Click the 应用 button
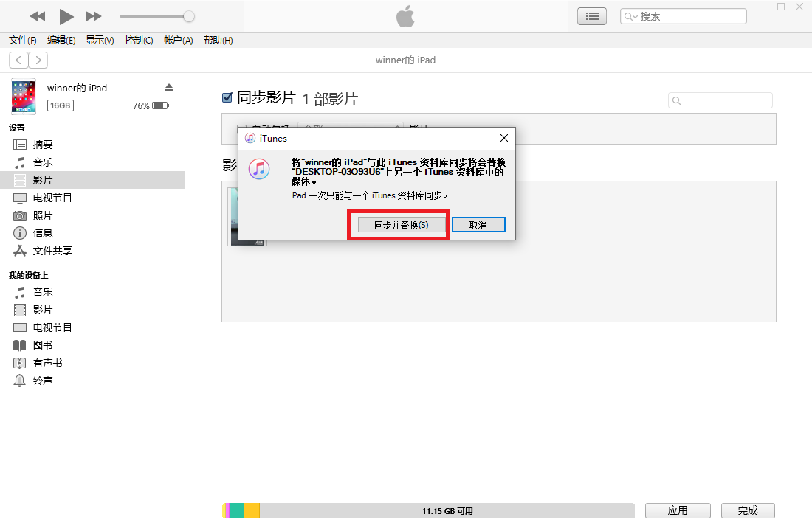Viewport: 812px width, 531px height. tap(678, 511)
